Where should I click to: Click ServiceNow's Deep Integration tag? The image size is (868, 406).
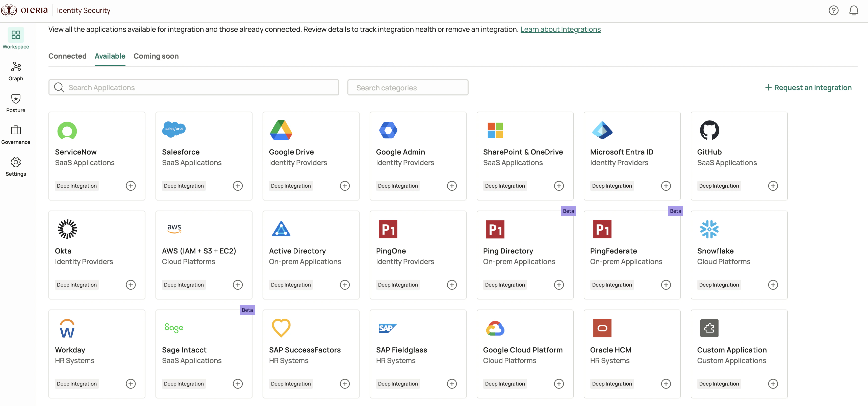[77, 186]
